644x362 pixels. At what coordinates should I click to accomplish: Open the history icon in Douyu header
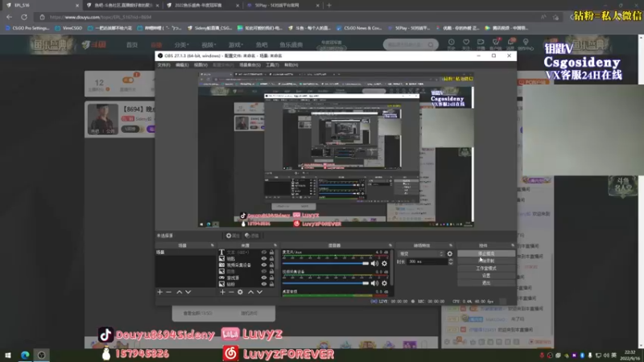click(451, 44)
